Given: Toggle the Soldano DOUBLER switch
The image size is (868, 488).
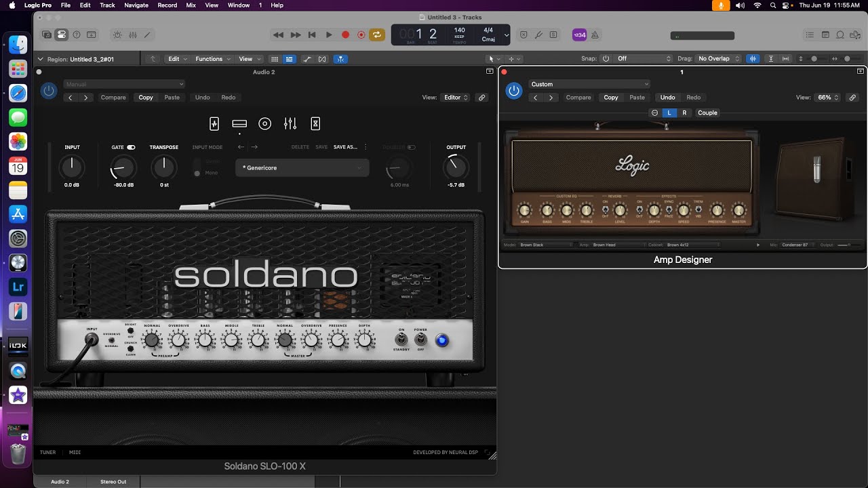Looking at the screenshot, I should [411, 147].
